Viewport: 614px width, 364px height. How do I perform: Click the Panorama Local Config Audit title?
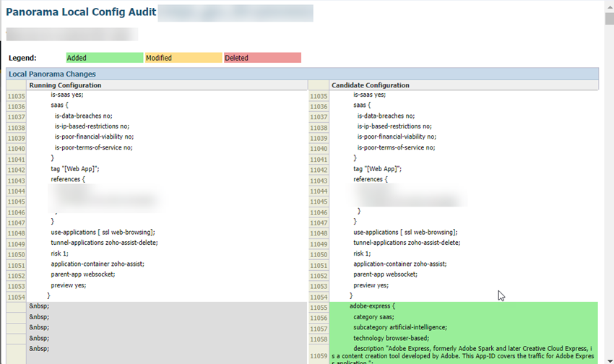pos(80,12)
